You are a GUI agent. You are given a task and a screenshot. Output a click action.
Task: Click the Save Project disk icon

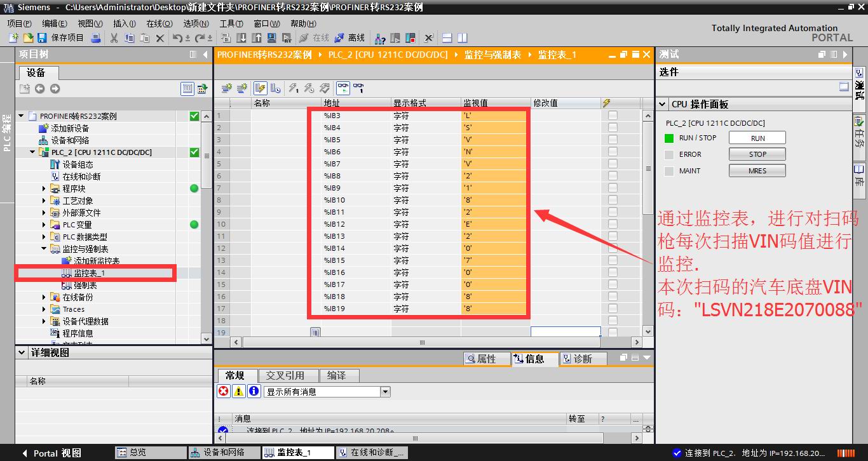(x=42, y=38)
